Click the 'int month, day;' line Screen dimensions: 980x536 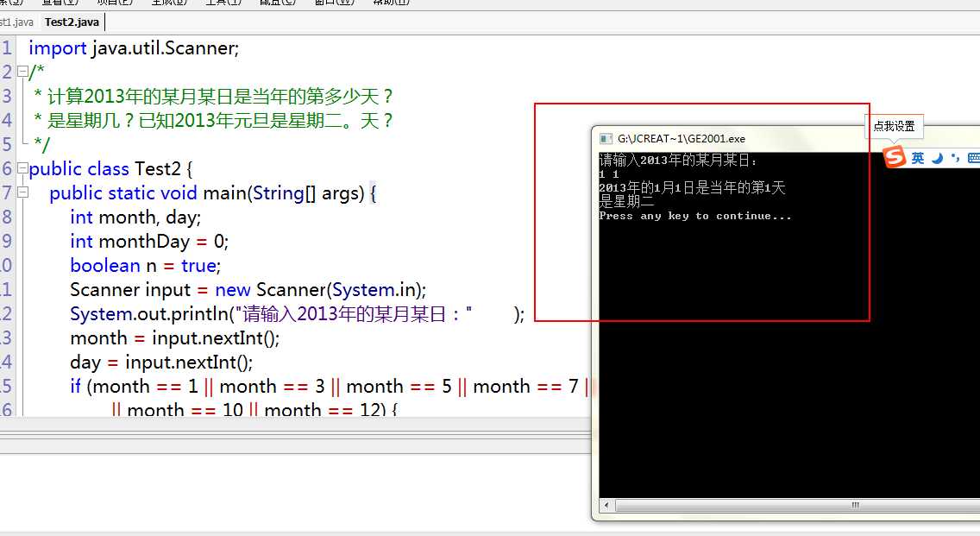(x=135, y=217)
